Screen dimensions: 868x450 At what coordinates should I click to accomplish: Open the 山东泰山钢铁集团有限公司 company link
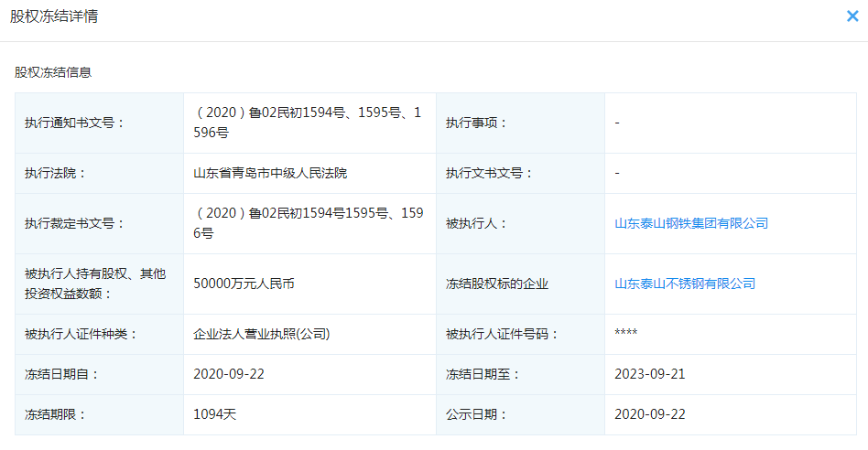pos(691,223)
